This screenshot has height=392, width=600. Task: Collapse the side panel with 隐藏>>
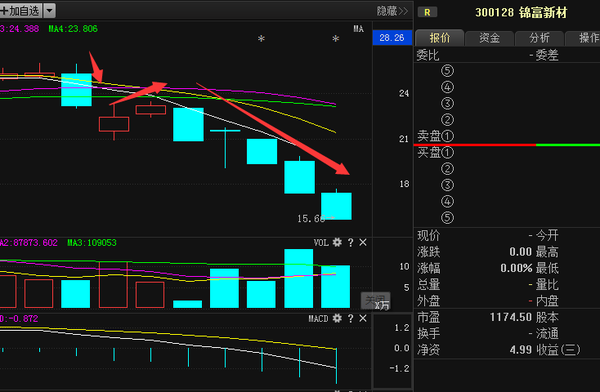[x=392, y=11]
